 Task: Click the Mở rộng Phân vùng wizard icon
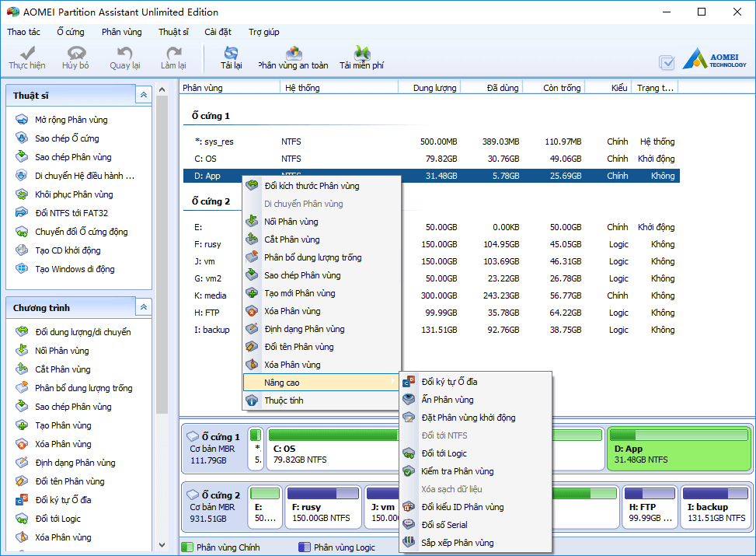22,119
